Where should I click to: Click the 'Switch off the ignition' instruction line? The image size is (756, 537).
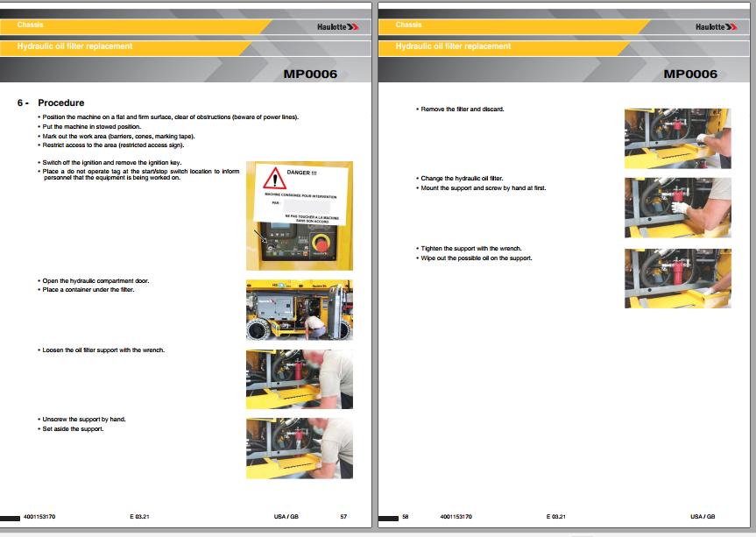coord(111,163)
